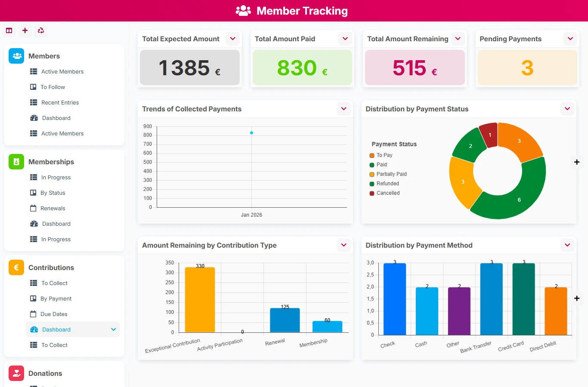Expand Trends of Collected Payments chevron
The height and width of the screenshot is (387, 588).
344,109
